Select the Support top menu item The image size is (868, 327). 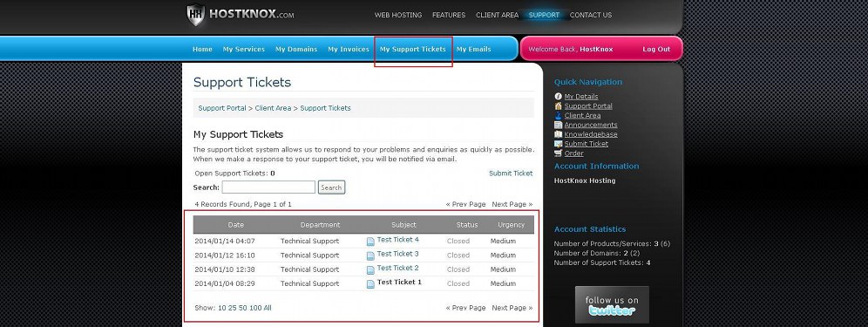[544, 15]
